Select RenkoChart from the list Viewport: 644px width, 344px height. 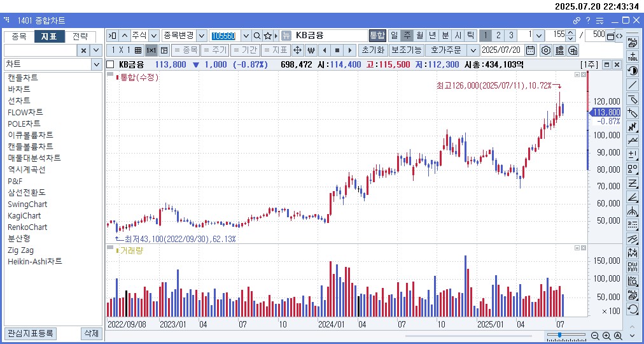coord(27,227)
